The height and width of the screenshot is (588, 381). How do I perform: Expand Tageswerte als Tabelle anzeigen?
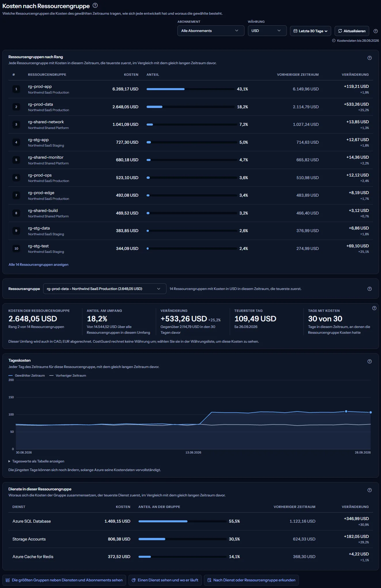pos(36,461)
